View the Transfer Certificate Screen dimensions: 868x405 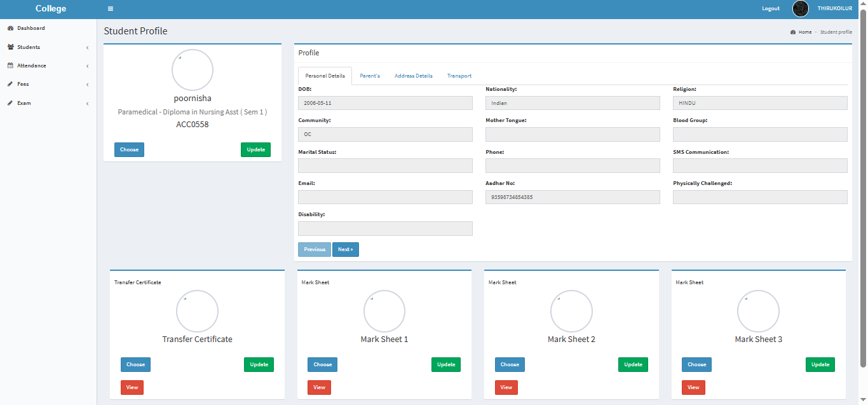click(132, 387)
